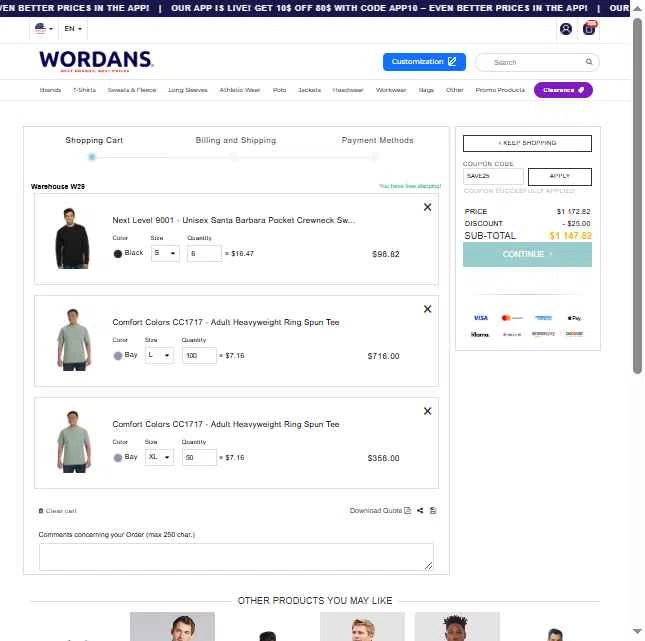The height and width of the screenshot is (641, 645).
Task: Click the coupon code input field
Action: [x=493, y=177]
